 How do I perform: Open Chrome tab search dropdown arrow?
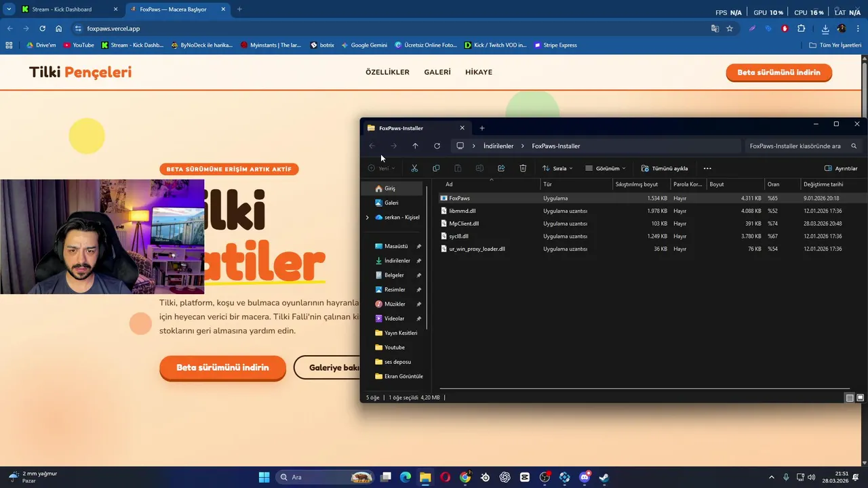click(x=9, y=9)
